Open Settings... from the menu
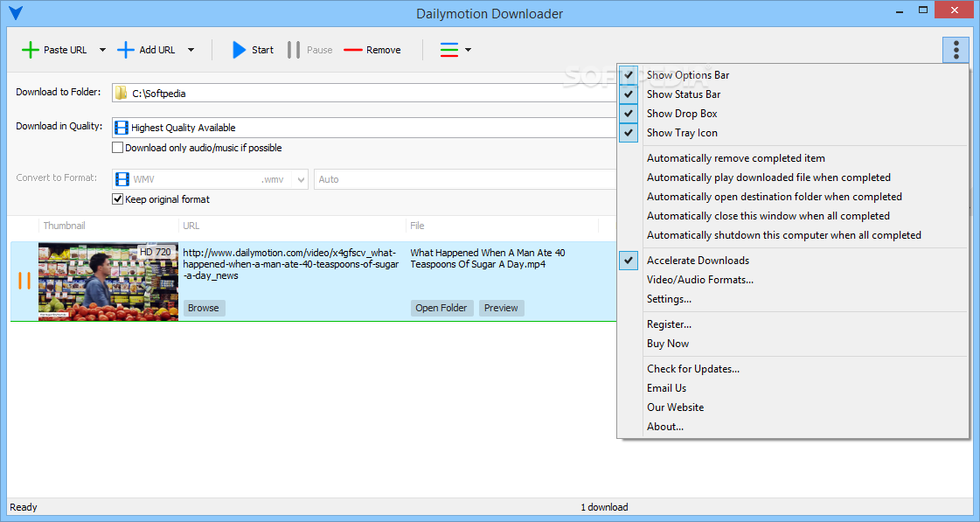Viewport: 980px width, 522px height. pyautogui.click(x=793, y=299)
